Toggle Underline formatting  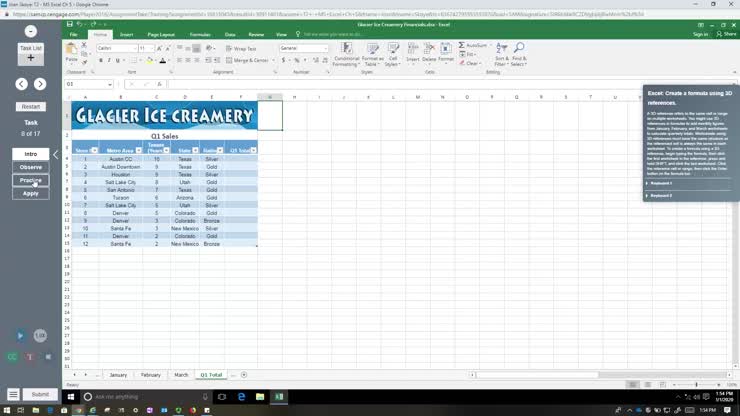coord(118,60)
